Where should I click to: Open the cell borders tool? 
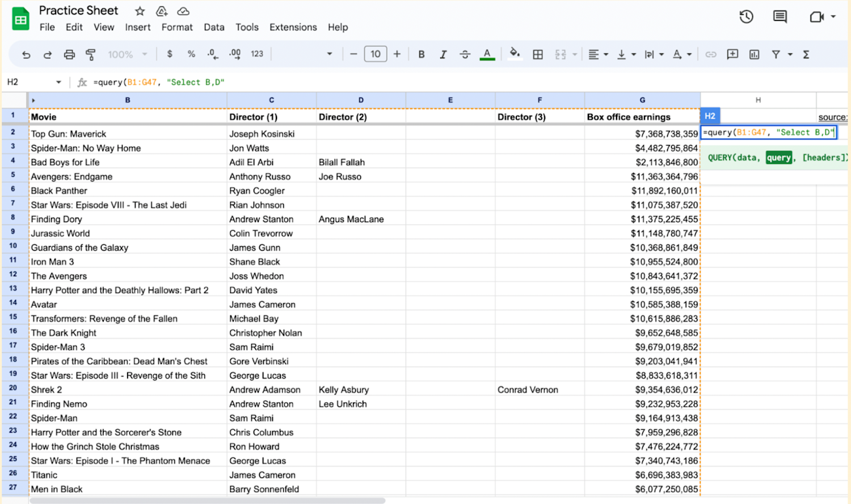pos(538,54)
